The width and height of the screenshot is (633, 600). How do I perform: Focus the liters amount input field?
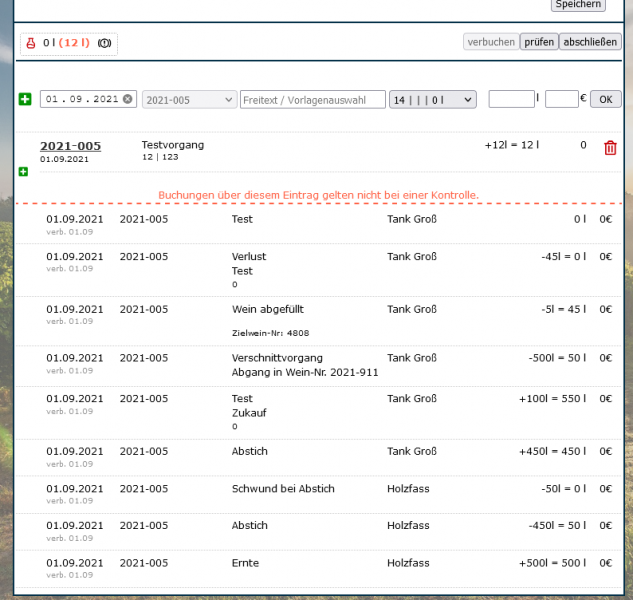tap(511, 99)
